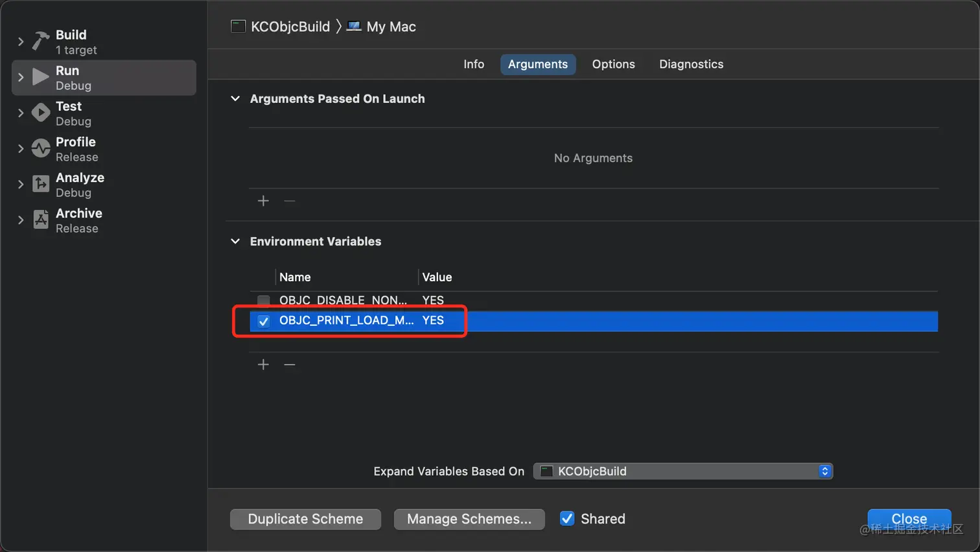Click the KCObjcBuild scheme terminal icon
980x552 pixels.
239,27
